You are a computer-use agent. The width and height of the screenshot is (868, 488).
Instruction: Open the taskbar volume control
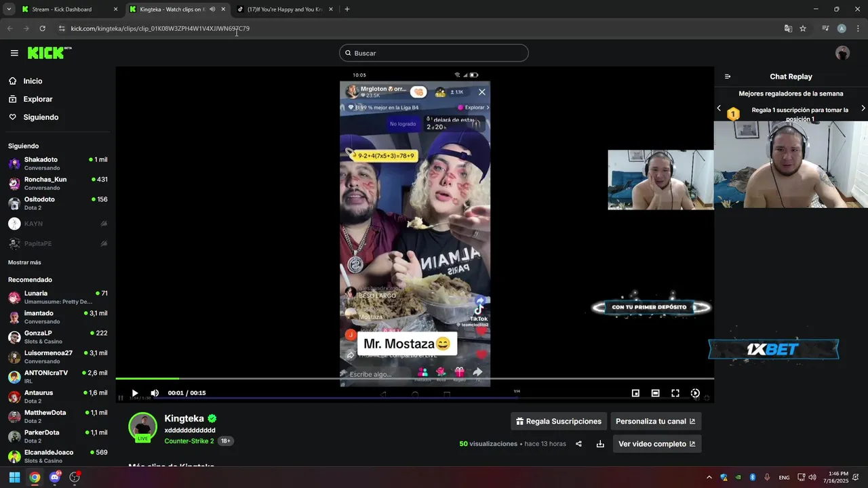pyautogui.click(x=812, y=477)
